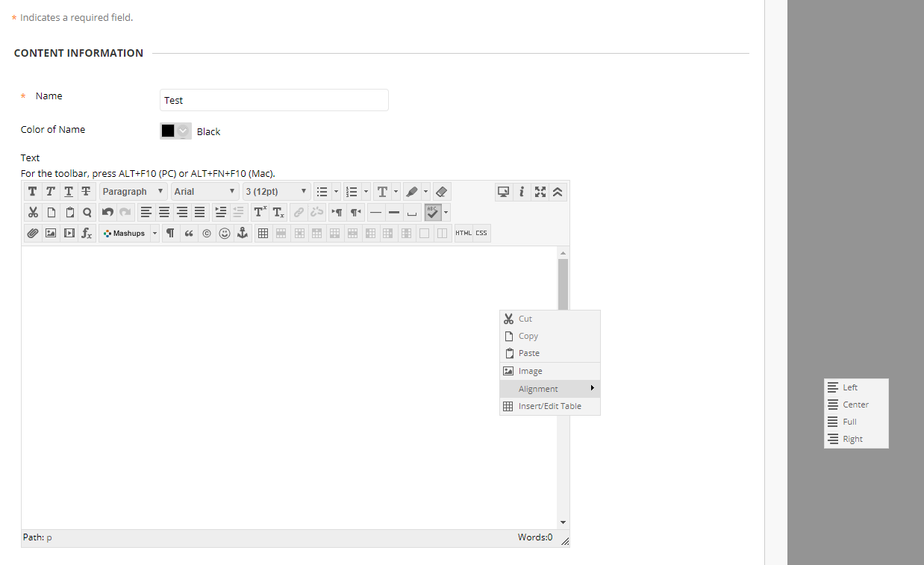Apply superscript formatting
This screenshot has width=924, height=565.
260,212
